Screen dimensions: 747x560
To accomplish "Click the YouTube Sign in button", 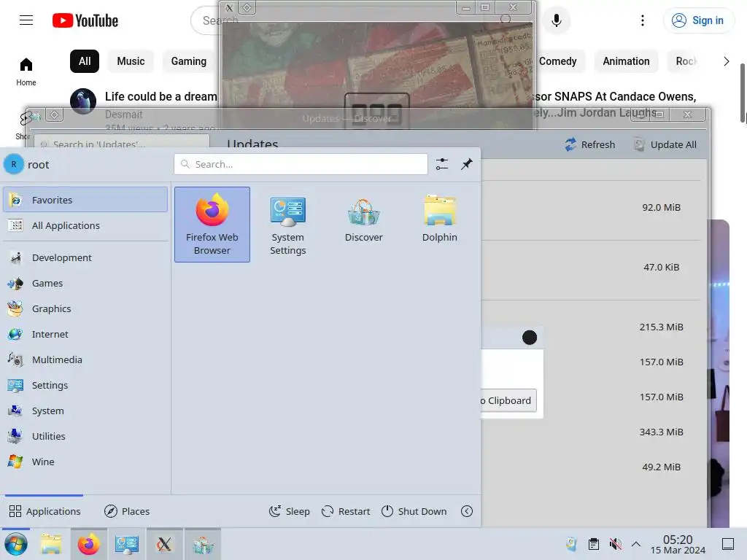I will (698, 20).
